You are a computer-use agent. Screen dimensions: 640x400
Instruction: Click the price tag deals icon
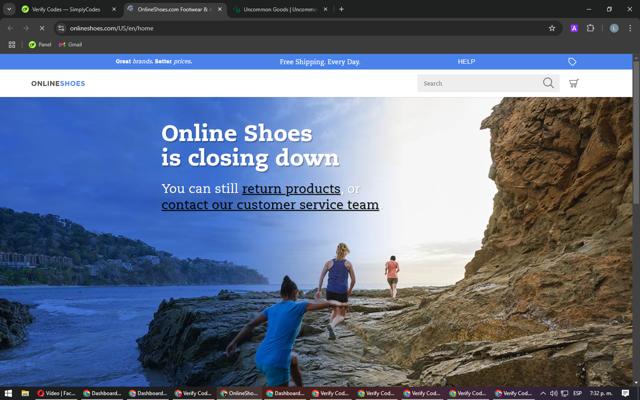572,62
